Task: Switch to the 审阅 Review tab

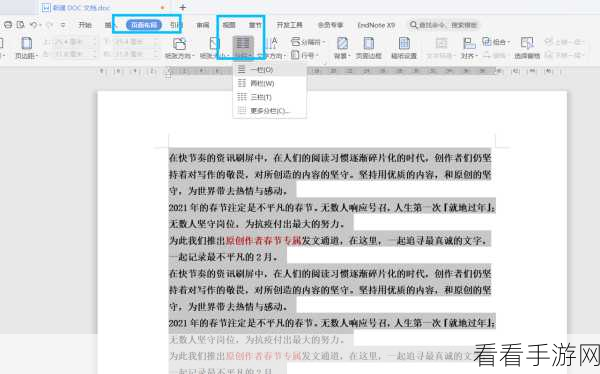Action: click(x=203, y=25)
